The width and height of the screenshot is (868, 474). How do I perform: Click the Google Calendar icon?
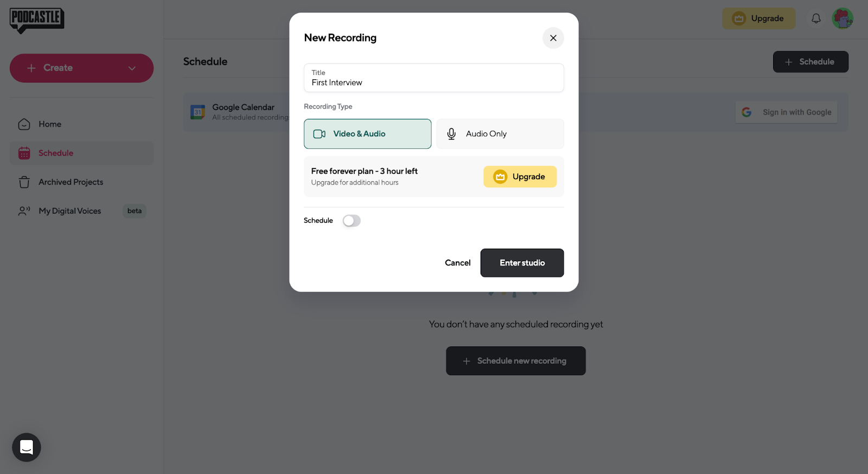coord(197,112)
